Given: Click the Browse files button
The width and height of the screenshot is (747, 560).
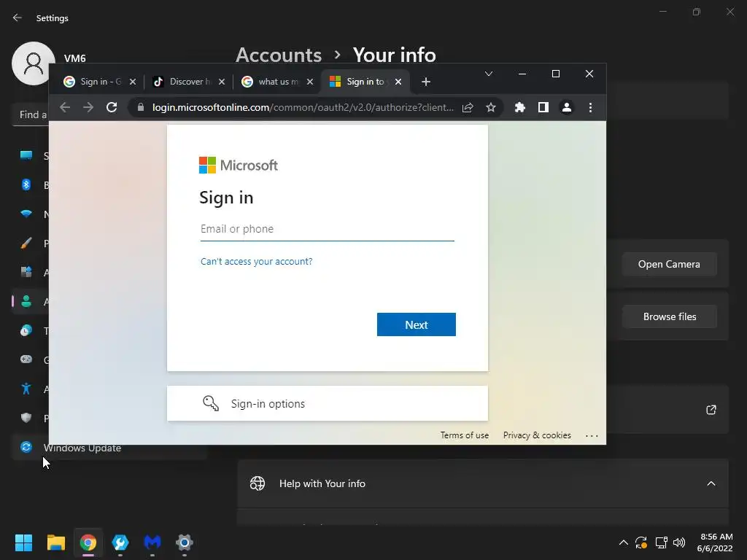Looking at the screenshot, I should point(670,316).
